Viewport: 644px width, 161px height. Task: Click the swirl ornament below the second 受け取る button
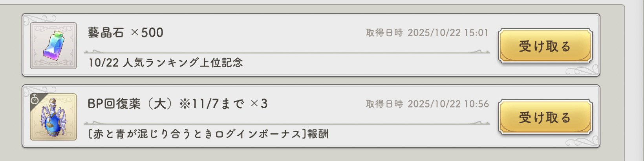coord(582,142)
